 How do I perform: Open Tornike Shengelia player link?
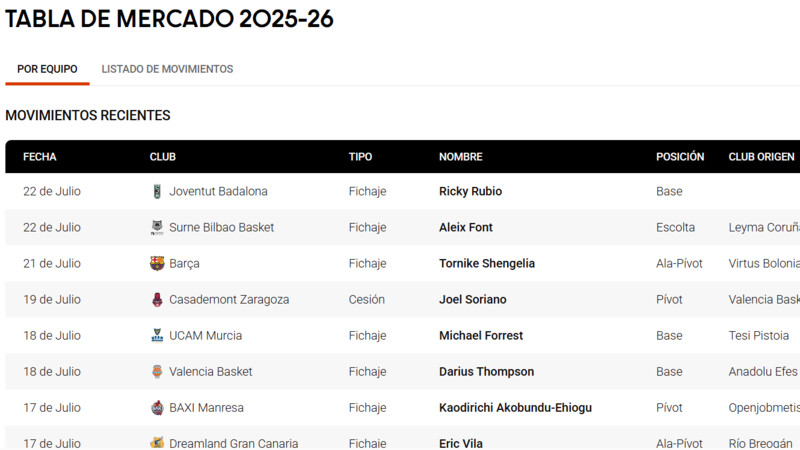[x=487, y=263]
